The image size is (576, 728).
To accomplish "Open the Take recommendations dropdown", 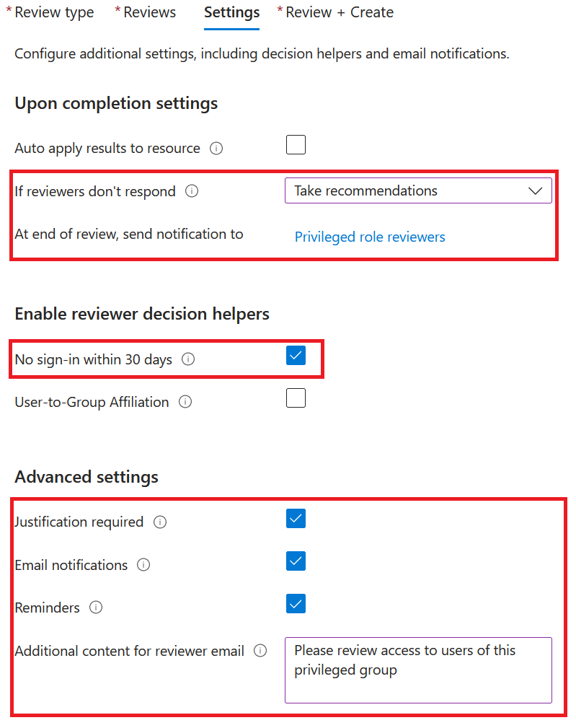I will (x=418, y=191).
